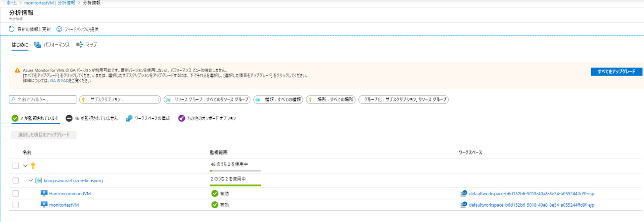Collapse the knogasawara-hazon-kensyorg resource group

pos(30,180)
